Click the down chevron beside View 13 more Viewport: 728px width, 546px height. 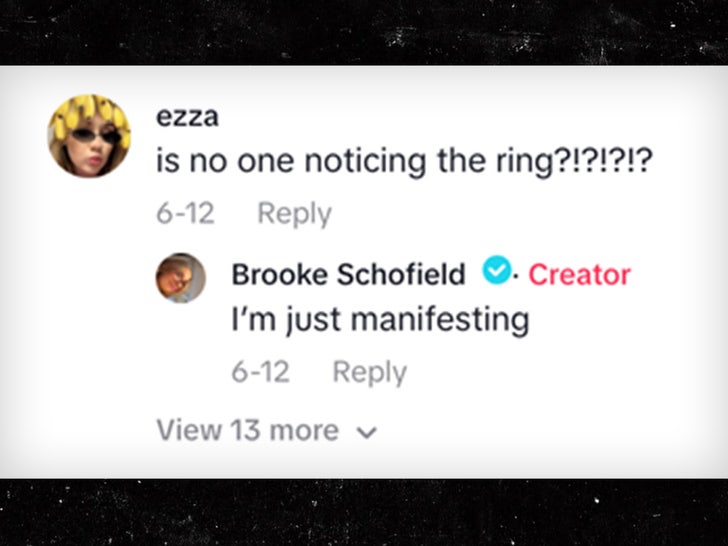coord(366,432)
